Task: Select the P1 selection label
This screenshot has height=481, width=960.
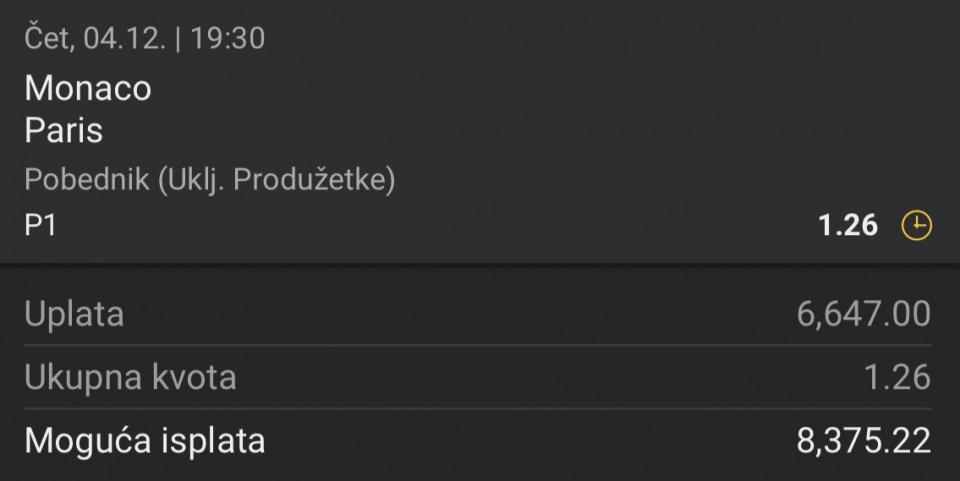Action: 41,227
